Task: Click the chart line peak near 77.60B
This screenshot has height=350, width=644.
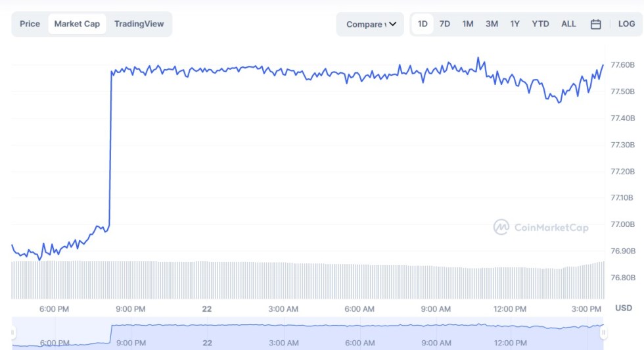Action: (x=478, y=59)
